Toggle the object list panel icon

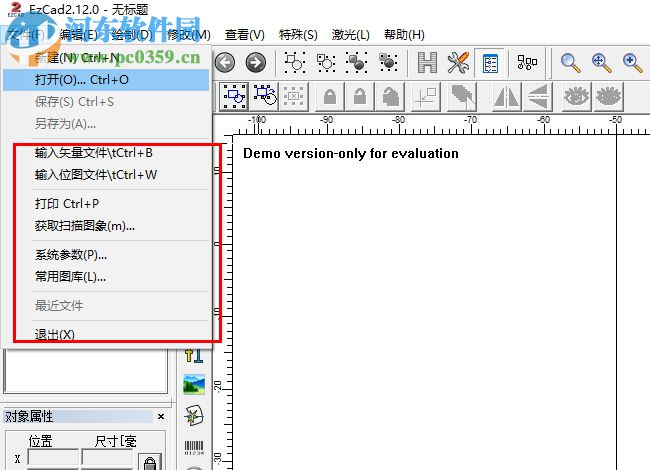point(490,63)
